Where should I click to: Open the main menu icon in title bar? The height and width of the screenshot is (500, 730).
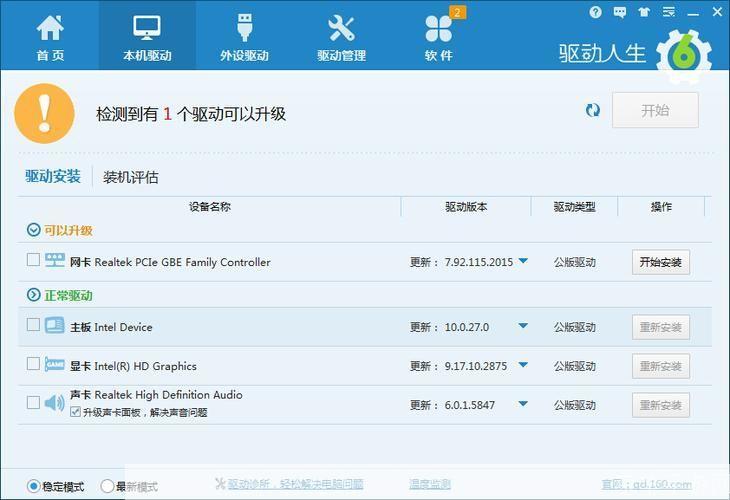(x=669, y=12)
